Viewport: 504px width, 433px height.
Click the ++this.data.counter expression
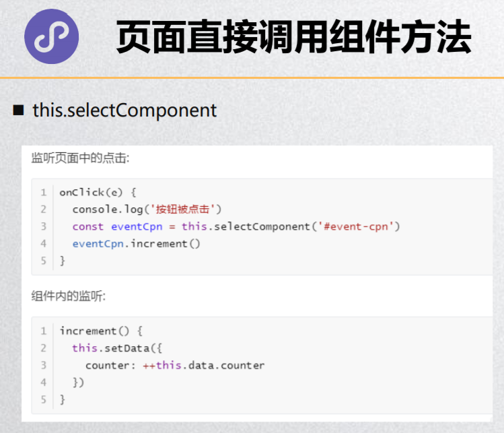point(204,366)
